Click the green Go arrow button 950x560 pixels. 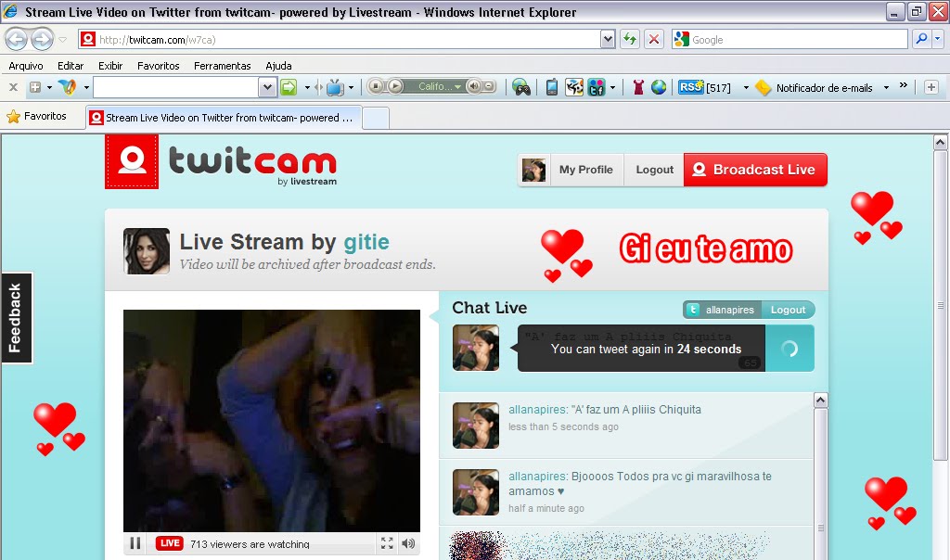click(289, 87)
